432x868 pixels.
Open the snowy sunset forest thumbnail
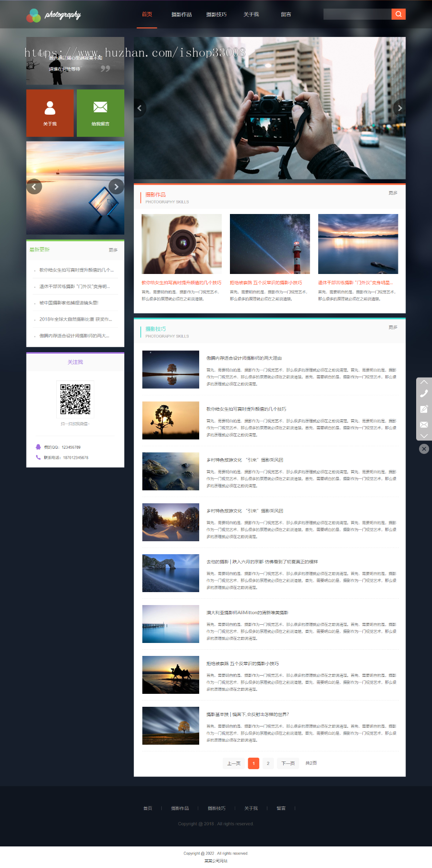[x=170, y=522]
